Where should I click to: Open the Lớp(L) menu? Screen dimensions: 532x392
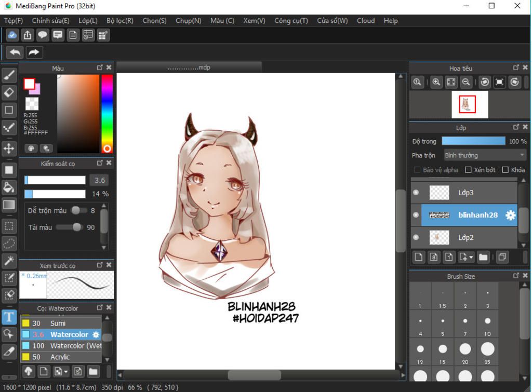(x=88, y=21)
